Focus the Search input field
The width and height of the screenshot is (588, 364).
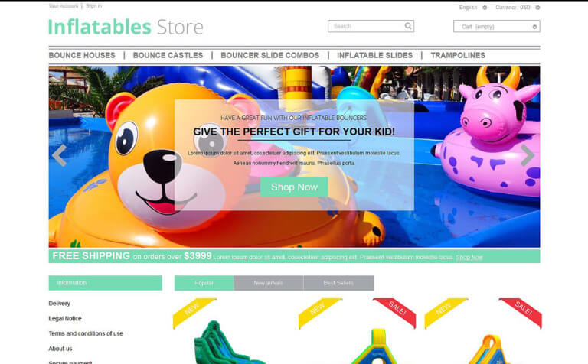coord(366,26)
